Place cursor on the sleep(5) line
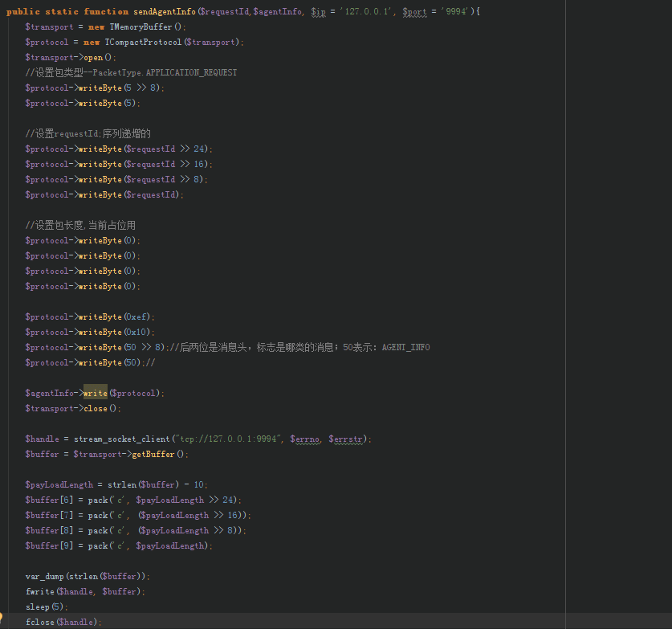This screenshot has height=629, width=672. (37, 607)
